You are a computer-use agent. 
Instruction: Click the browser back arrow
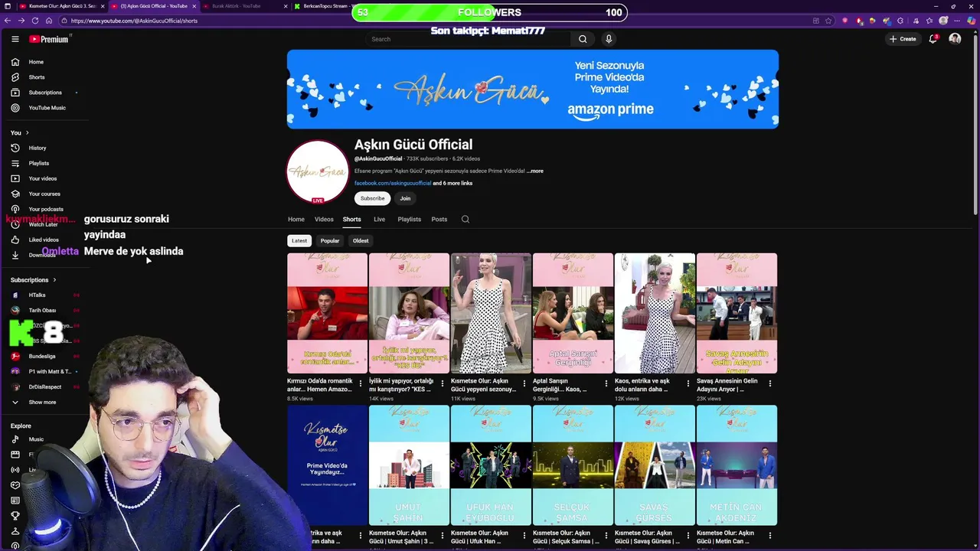coord(8,21)
